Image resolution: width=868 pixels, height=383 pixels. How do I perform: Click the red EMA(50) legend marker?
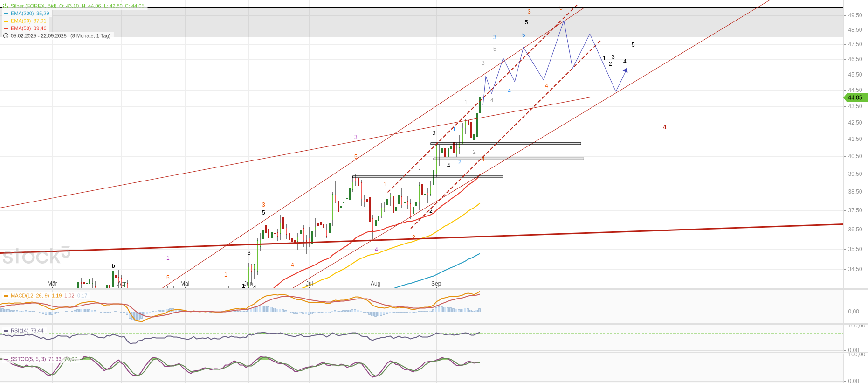click(6, 28)
